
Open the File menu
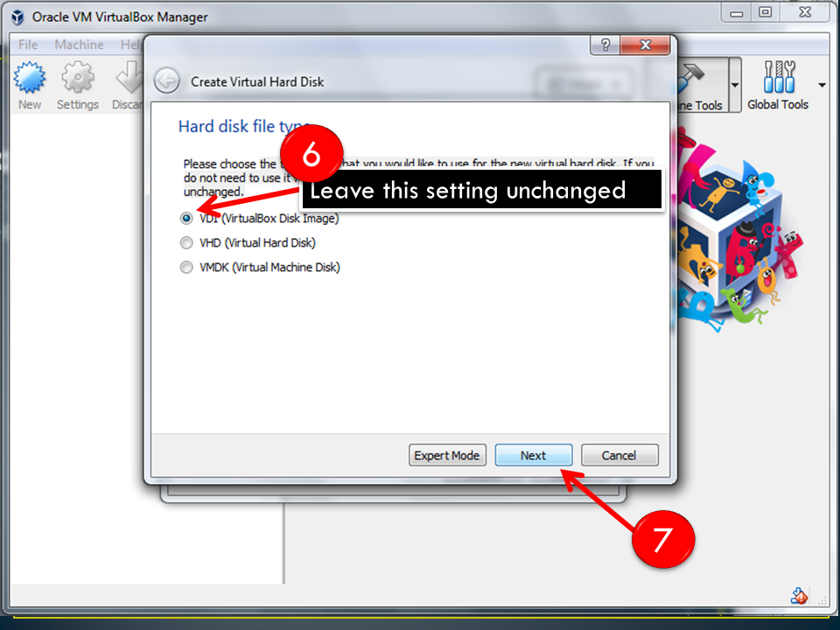(28, 45)
